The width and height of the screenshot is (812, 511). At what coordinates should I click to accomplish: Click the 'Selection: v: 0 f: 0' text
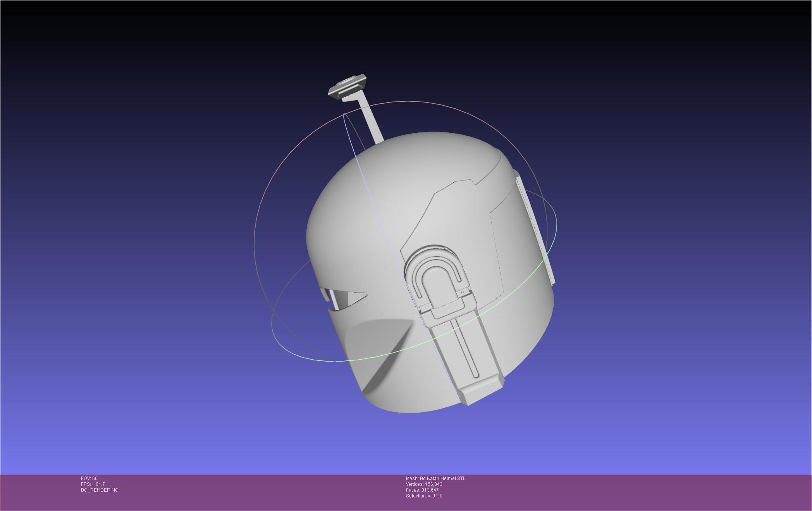[424, 496]
